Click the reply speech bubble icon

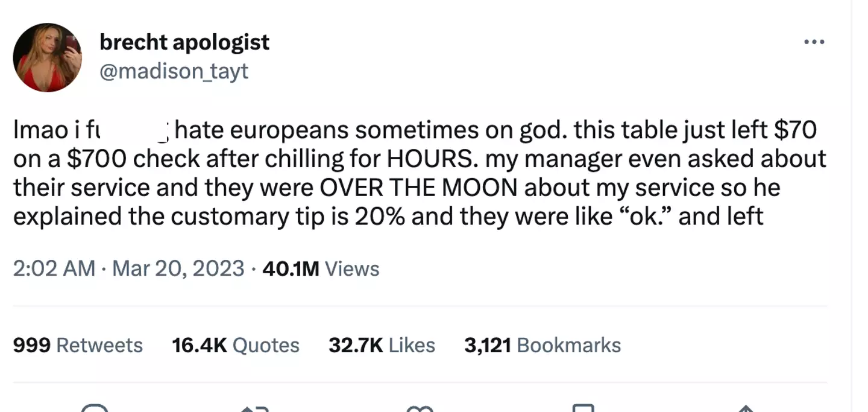point(95,409)
